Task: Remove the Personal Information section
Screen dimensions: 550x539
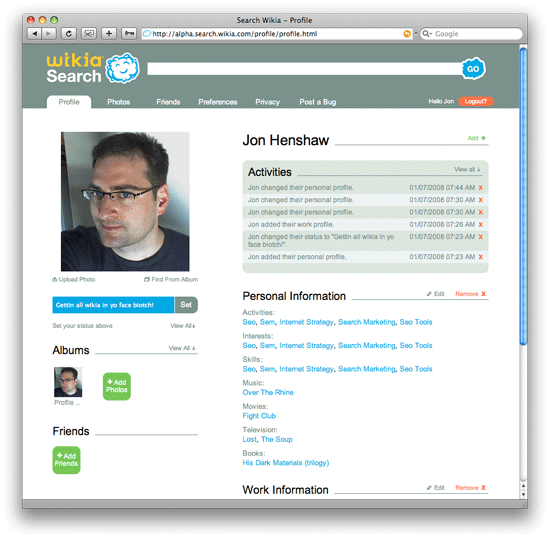Action: click(x=470, y=294)
